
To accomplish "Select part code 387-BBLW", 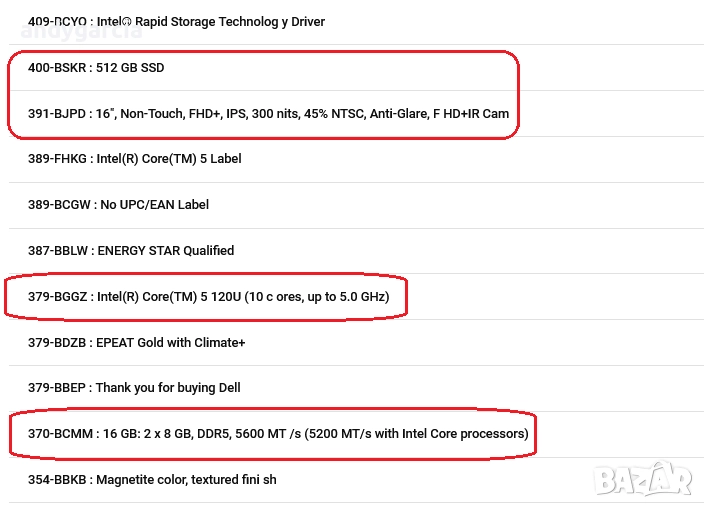I will click(56, 250).
